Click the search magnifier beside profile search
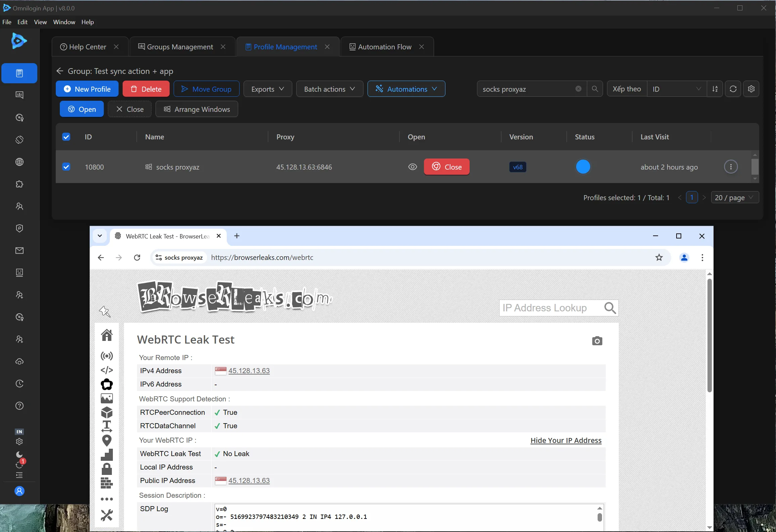Image resolution: width=776 pixels, height=532 pixels. point(595,89)
